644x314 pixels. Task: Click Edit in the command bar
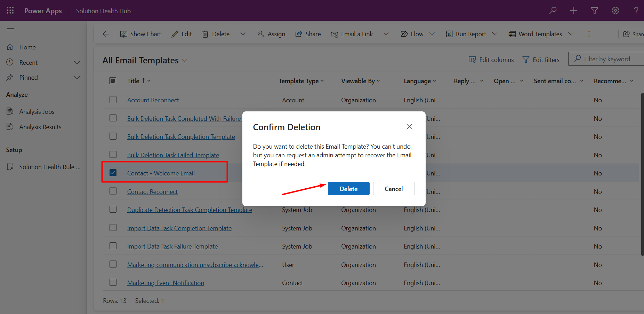182,34
